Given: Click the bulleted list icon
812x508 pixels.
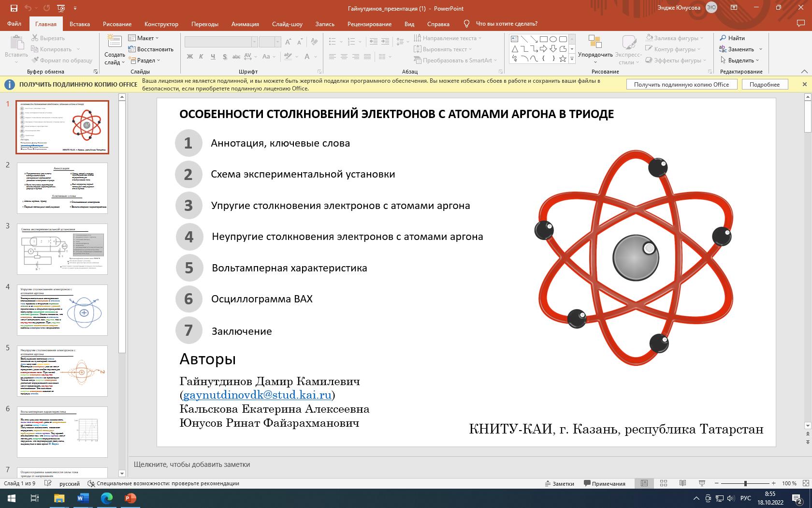Looking at the screenshot, I should 332,42.
